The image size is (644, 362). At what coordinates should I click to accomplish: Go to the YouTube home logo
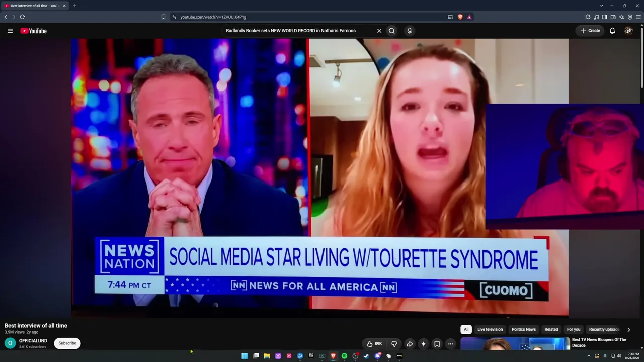[x=33, y=31]
